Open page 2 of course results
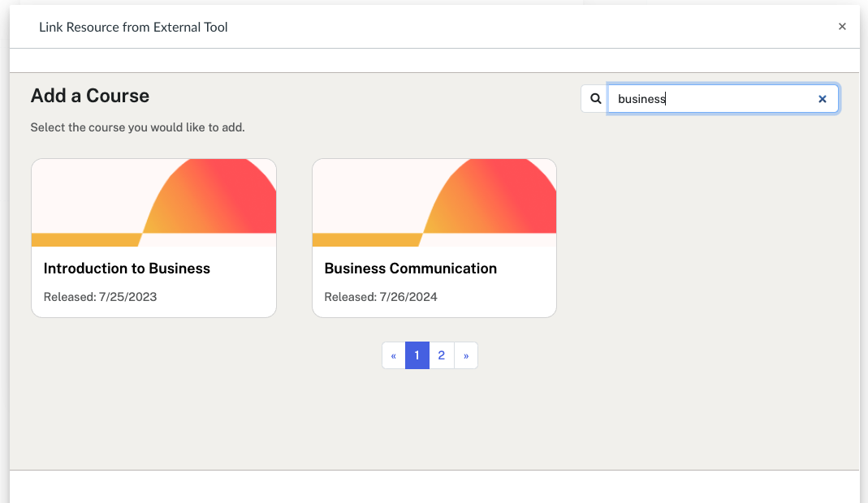 (x=441, y=355)
